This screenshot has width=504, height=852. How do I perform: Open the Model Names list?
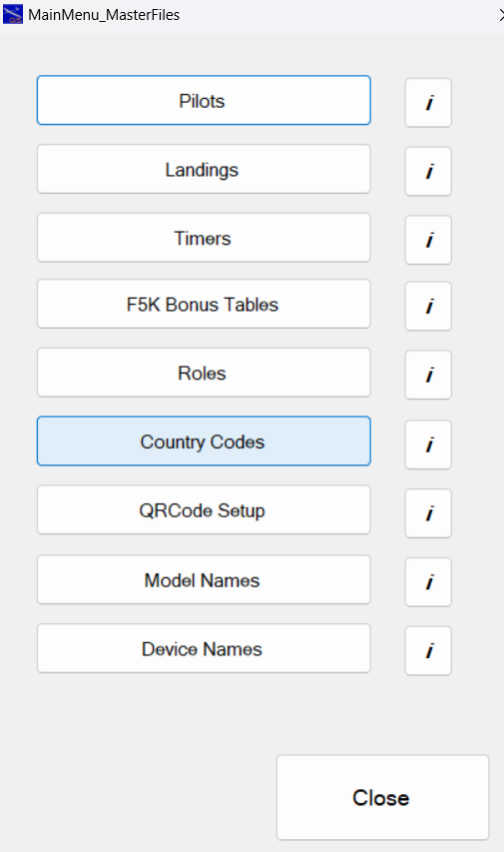(x=204, y=579)
